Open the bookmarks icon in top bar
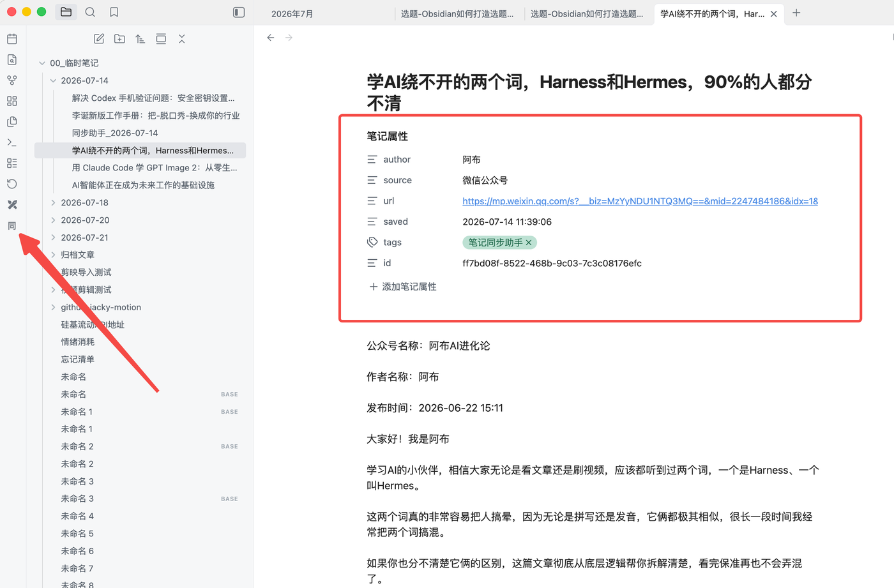Viewport: 894px width, 588px height. tap(114, 12)
